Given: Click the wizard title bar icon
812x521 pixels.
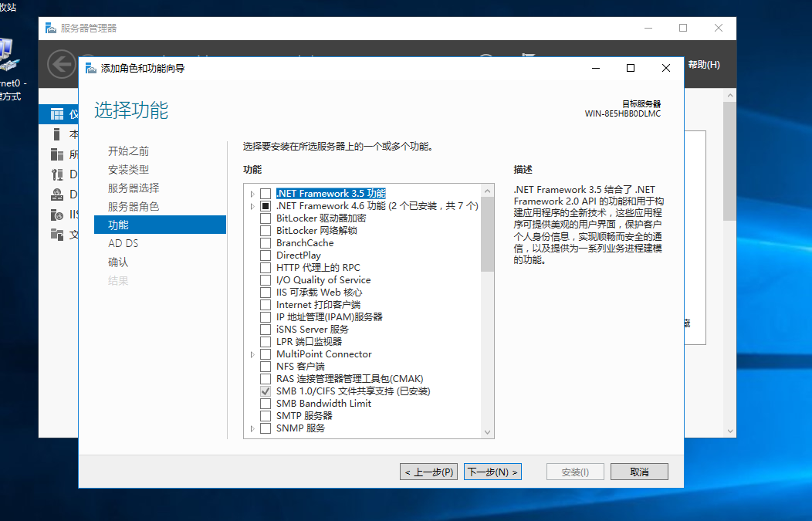Looking at the screenshot, I should click(x=90, y=68).
